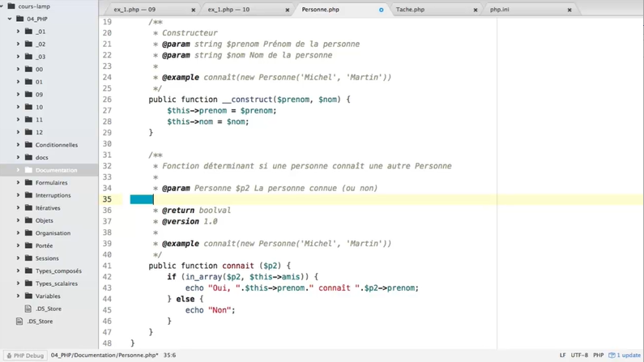The width and height of the screenshot is (644, 362).
Task: Click unsaved-changes dot on Personne.php tab
Action: [x=382, y=11]
